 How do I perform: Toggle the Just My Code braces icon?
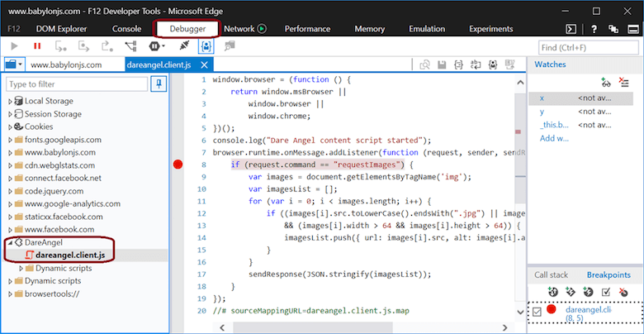[206, 46]
